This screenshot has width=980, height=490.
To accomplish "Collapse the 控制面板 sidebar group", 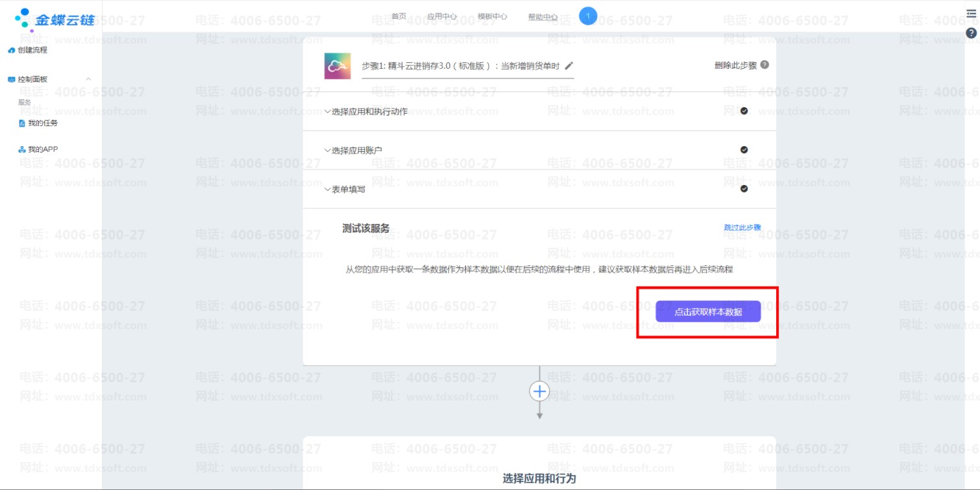I will click(88, 79).
